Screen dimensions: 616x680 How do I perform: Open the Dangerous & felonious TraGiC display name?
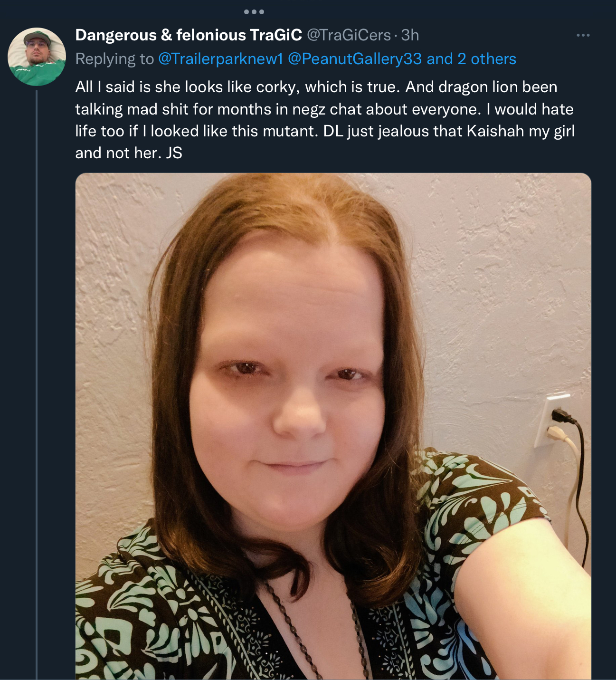click(189, 35)
